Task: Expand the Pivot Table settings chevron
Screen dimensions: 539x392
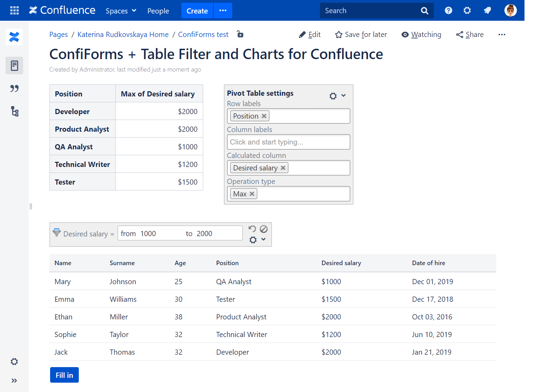Action: [x=344, y=95]
